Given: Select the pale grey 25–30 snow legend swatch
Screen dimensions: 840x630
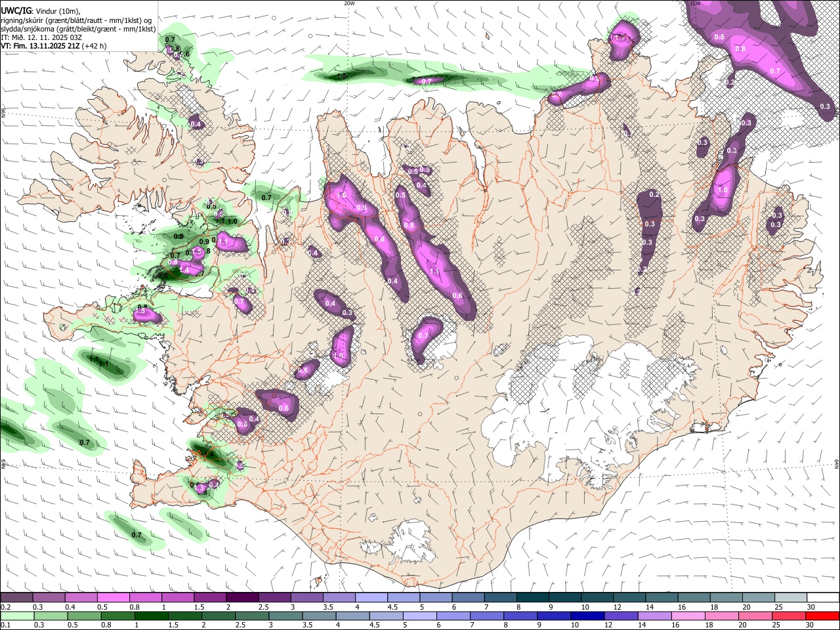Looking at the screenshot, I should [791, 598].
